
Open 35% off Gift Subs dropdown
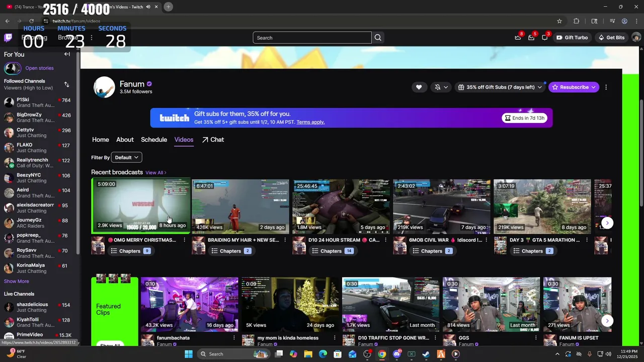[500, 87]
